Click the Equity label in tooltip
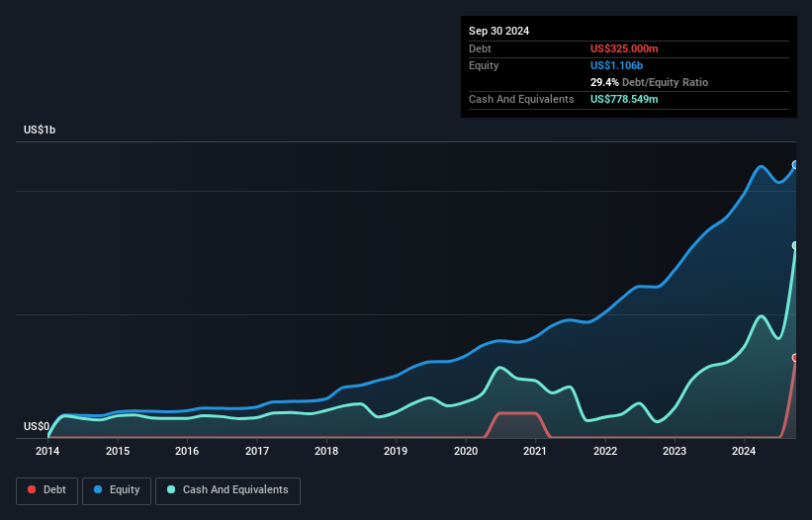Screen dimensions: 812x520 [x=484, y=65]
